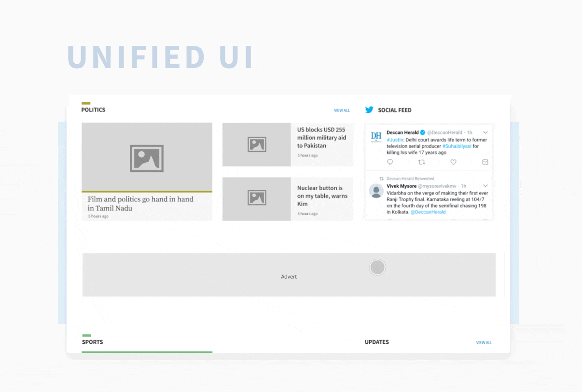Click '5 hours ago' under US blocks story

click(x=307, y=155)
